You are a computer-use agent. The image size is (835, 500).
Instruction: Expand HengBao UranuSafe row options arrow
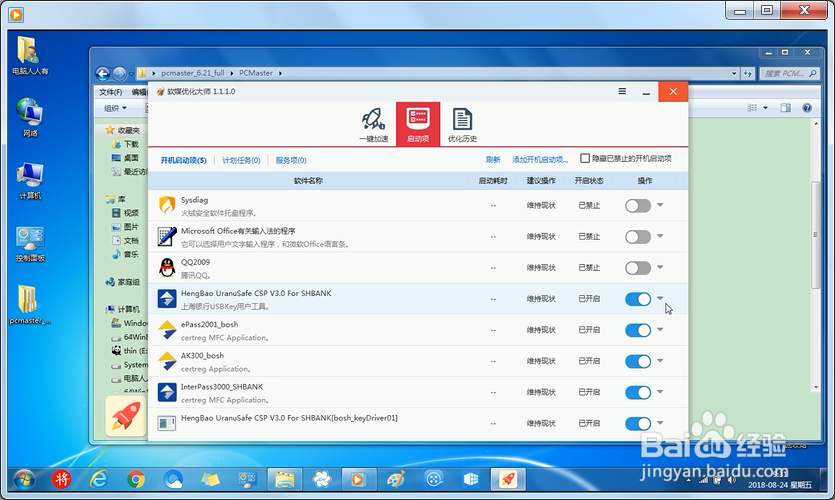coord(660,298)
